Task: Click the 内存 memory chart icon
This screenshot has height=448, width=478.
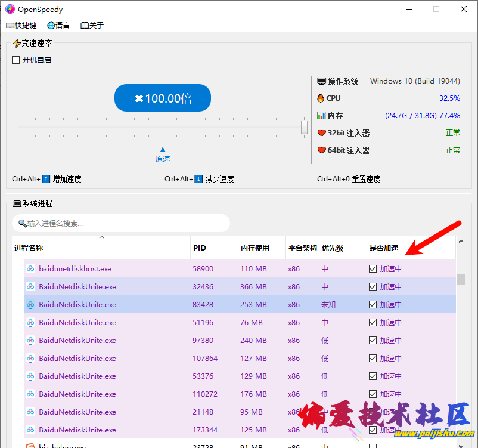Action: pyautogui.click(x=321, y=116)
